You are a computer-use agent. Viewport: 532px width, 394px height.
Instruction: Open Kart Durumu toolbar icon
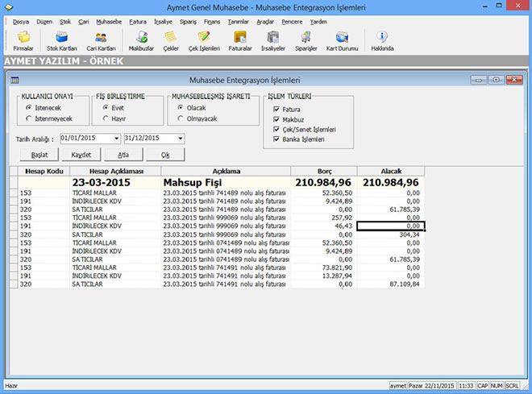click(x=342, y=40)
